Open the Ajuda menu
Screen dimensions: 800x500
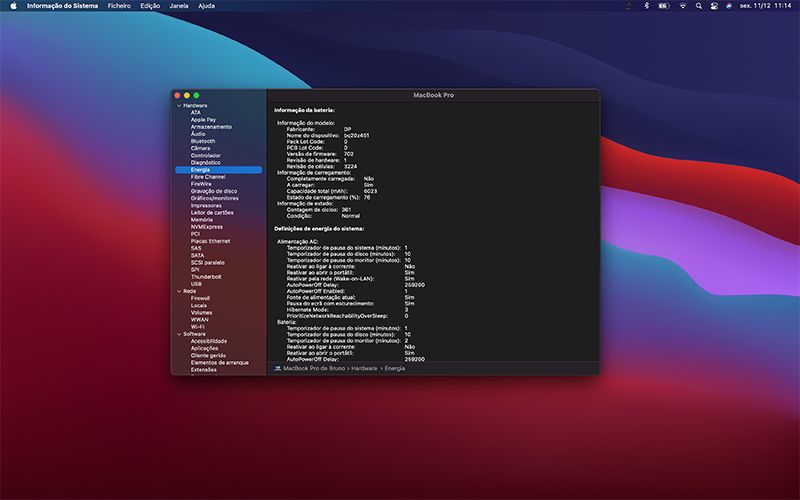206,6
